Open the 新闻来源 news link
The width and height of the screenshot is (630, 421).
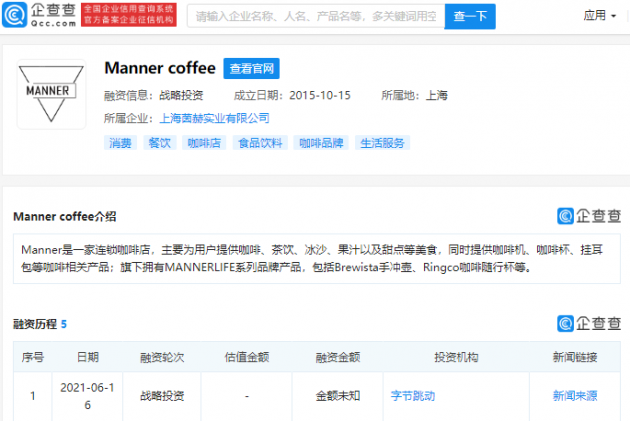point(575,396)
